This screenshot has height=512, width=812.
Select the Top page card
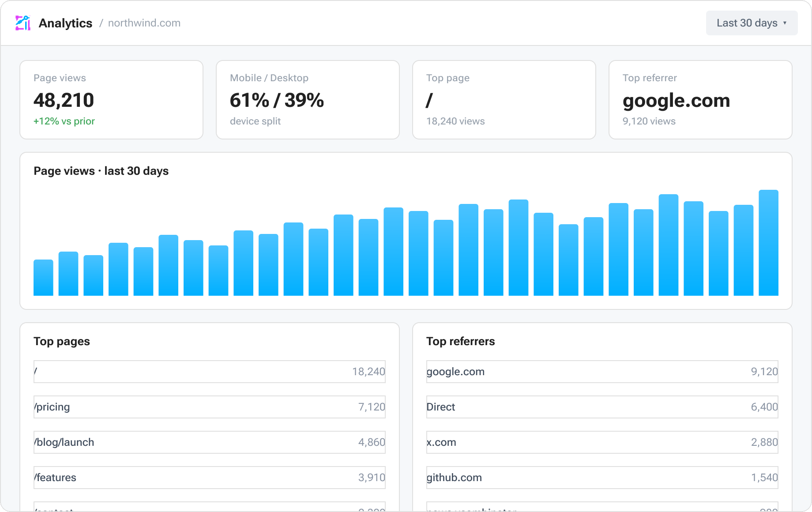[x=504, y=100]
